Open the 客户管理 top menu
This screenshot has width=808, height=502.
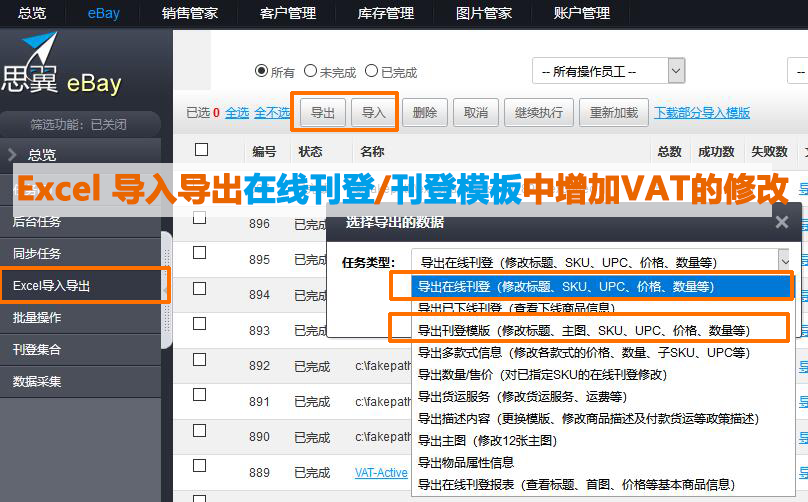(288, 13)
